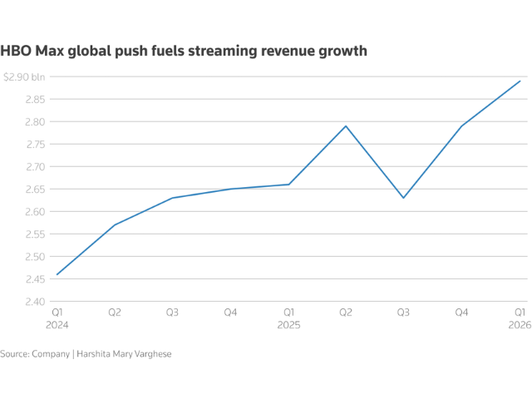
Task: Select the 2.75 y-axis label
Action: click(x=36, y=145)
